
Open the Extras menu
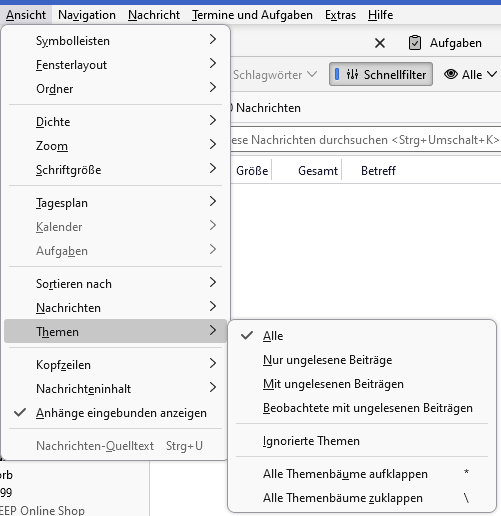[x=340, y=15]
